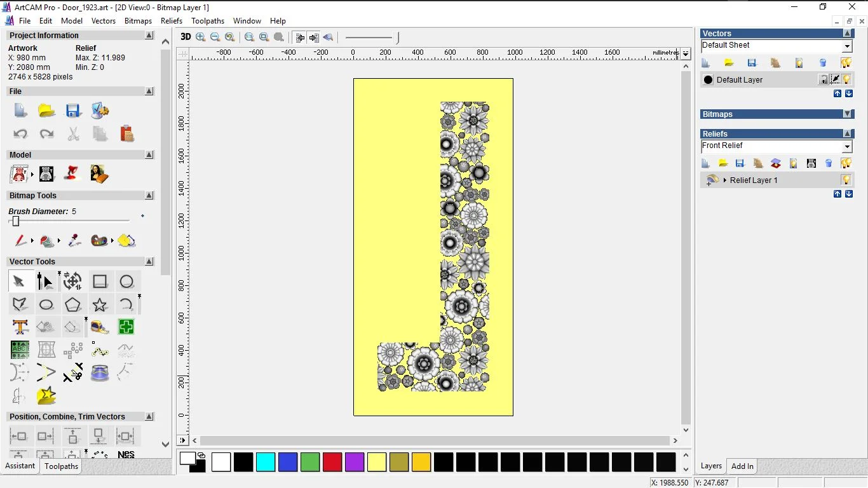This screenshot has height=488, width=868.
Task: Open the Default Sheet dropdown
Action: pos(847,46)
